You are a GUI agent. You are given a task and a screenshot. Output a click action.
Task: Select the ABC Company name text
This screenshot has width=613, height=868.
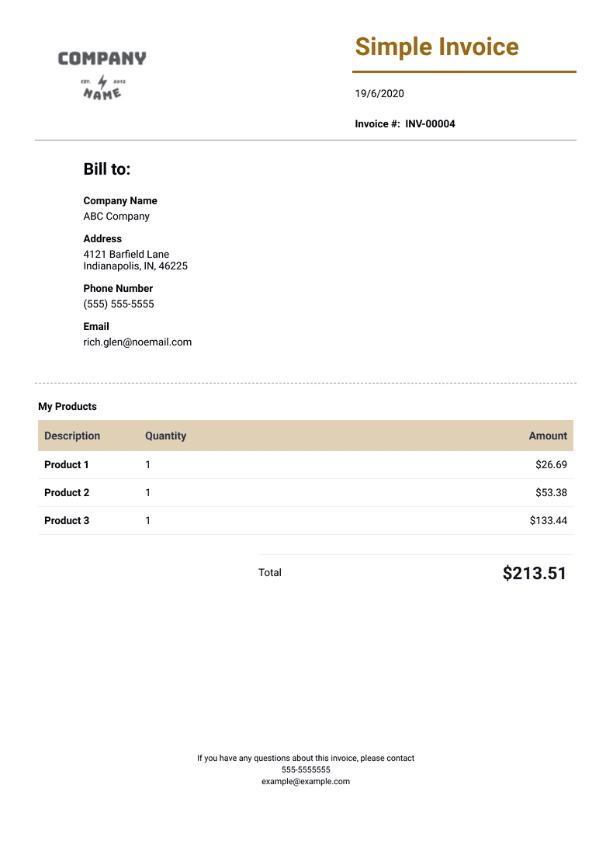[x=116, y=217]
